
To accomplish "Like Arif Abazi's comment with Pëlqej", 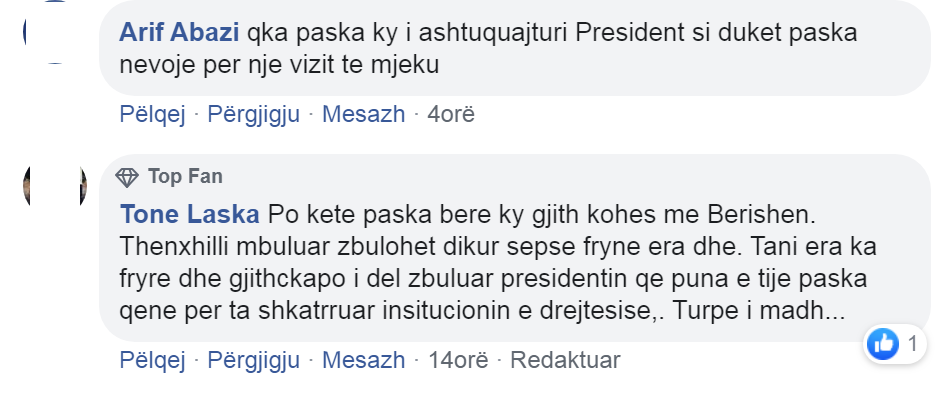I will tap(152, 114).
